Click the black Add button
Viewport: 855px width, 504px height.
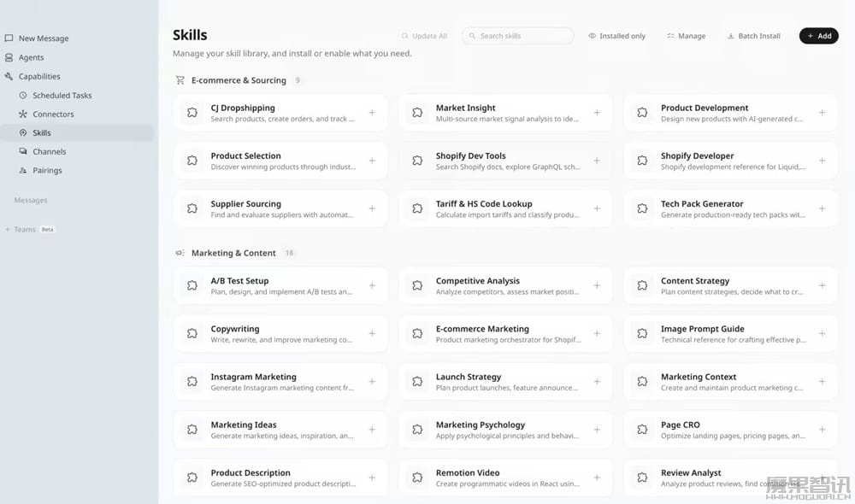[818, 36]
